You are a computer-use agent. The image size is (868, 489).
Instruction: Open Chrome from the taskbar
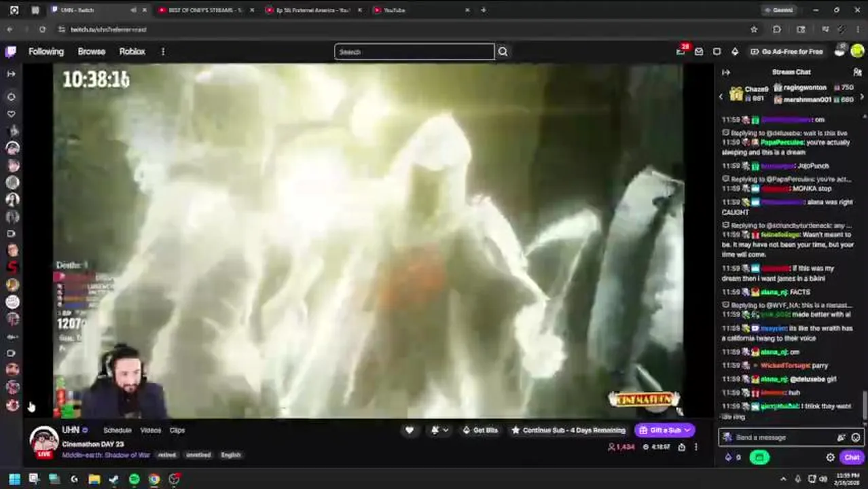tap(154, 479)
